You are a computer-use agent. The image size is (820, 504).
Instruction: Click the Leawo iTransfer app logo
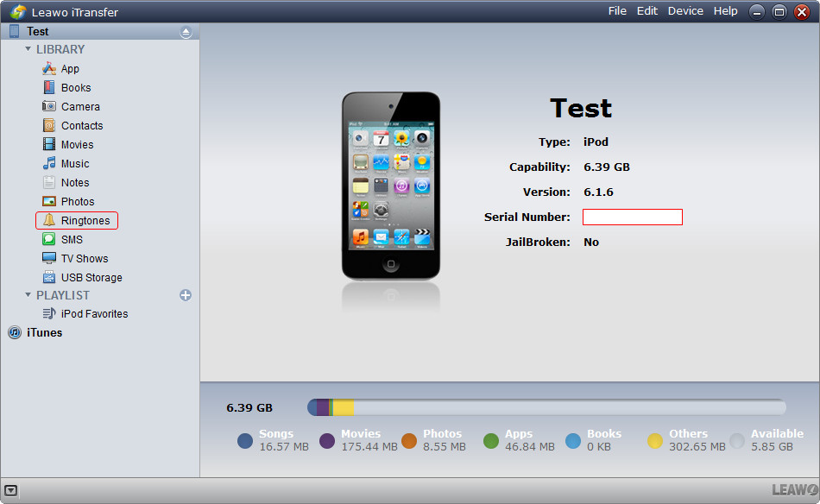[x=18, y=11]
